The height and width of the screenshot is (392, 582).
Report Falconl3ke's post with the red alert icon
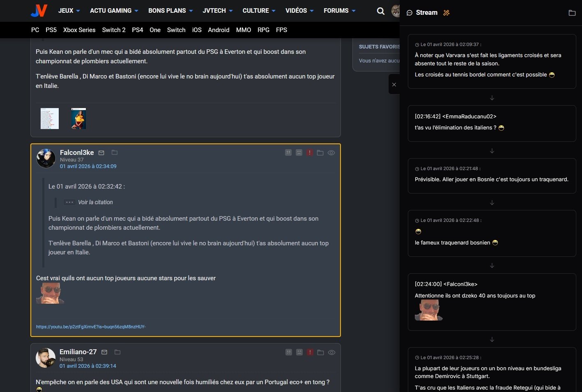click(x=310, y=152)
